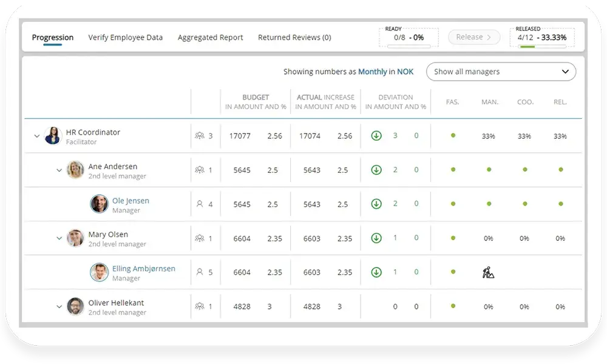Click MAN. 0% value for Mary Olsen

[x=489, y=238]
